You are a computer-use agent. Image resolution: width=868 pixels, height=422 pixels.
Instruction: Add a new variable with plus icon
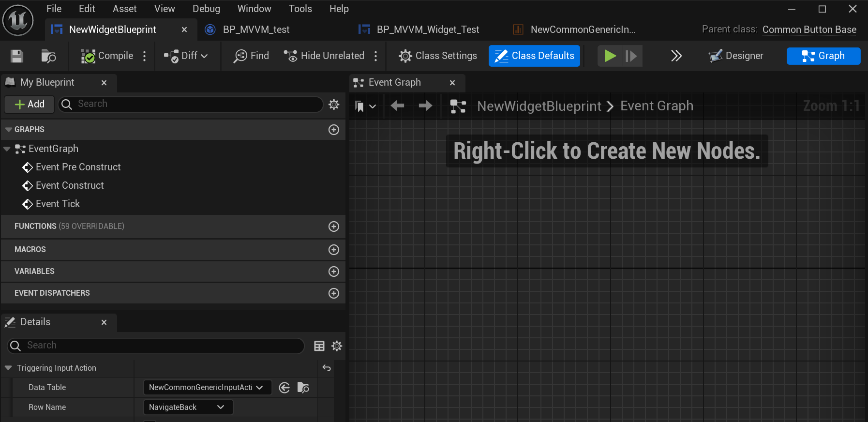coord(334,271)
